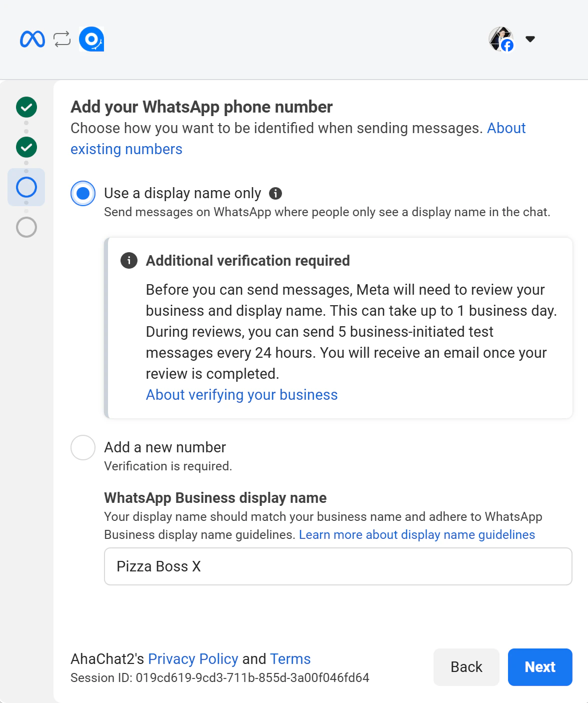Image resolution: width=588 pixels, height=703 pixels.
Task: Click the blue Next button
Action: click(x=540, y=667)
